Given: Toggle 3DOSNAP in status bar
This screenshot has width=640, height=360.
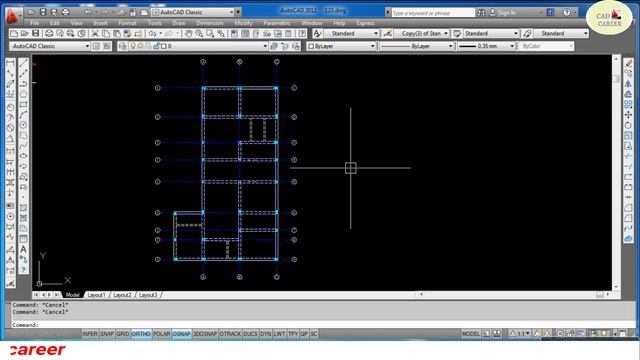Looking at the screenshot, I should [205, 334].
